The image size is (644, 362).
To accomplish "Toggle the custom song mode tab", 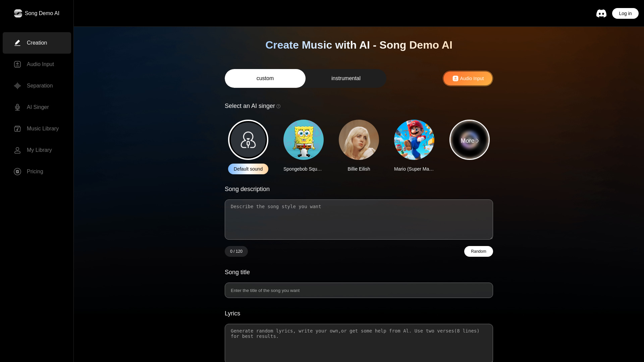I will point(265,78).
